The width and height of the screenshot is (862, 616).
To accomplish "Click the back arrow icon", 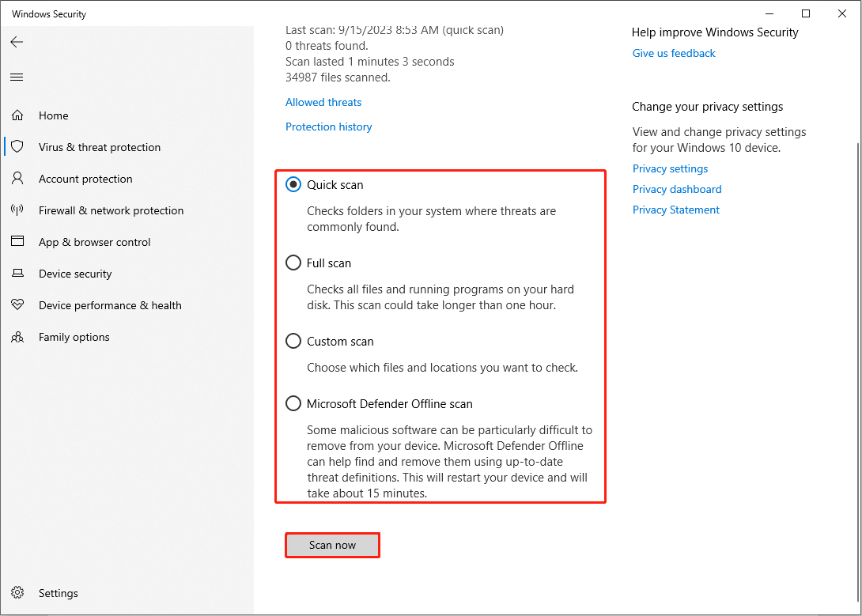I will 17,42.
